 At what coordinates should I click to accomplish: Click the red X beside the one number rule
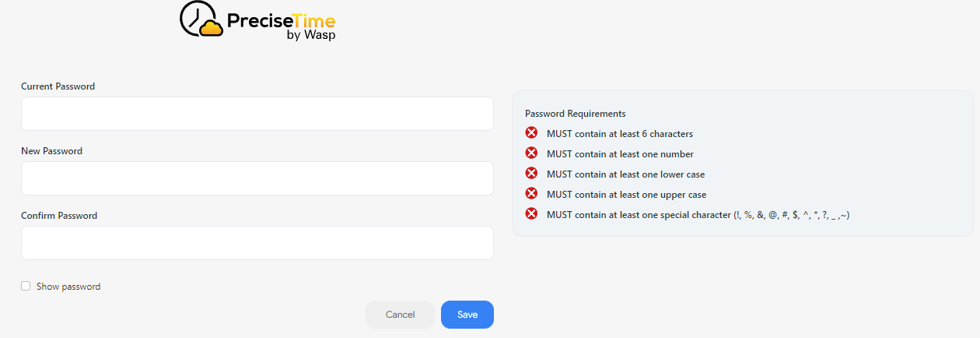(x=532, y=153)
